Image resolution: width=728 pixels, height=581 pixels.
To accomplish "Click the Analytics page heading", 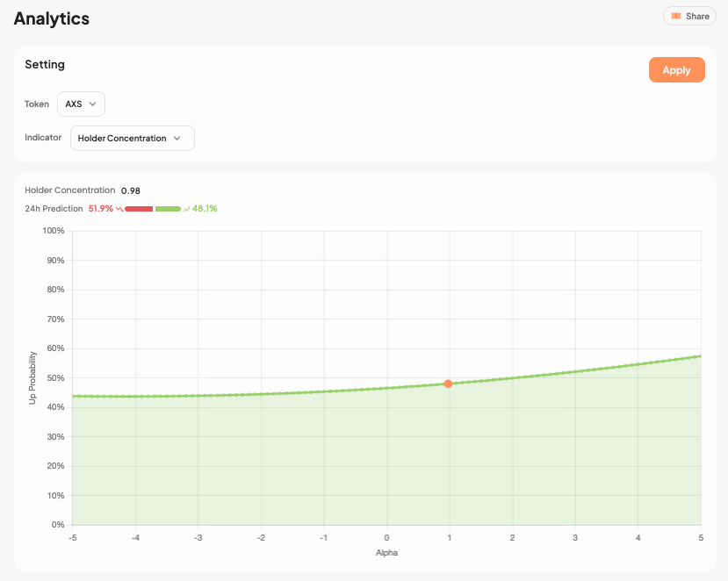I will tap(51, 18).
